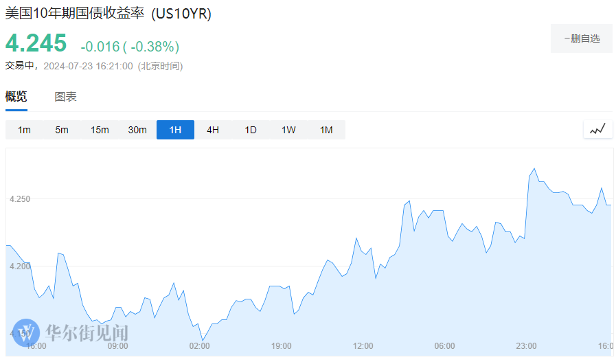Click the 删自选 remove-from-watchlist button
This screenshot has width=616, height=364.
tap(582, 38)
